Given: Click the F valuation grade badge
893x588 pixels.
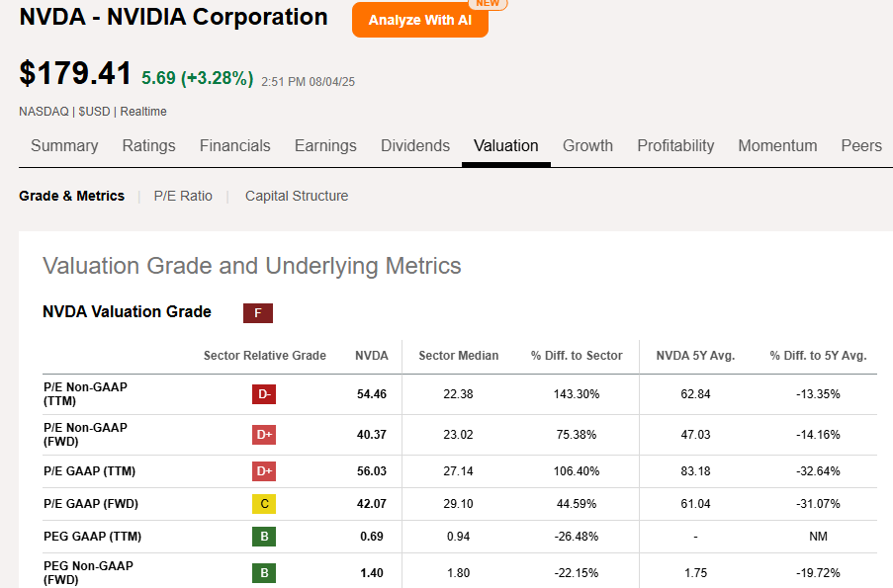Looking at the screenshot, I should coord(257,313).
